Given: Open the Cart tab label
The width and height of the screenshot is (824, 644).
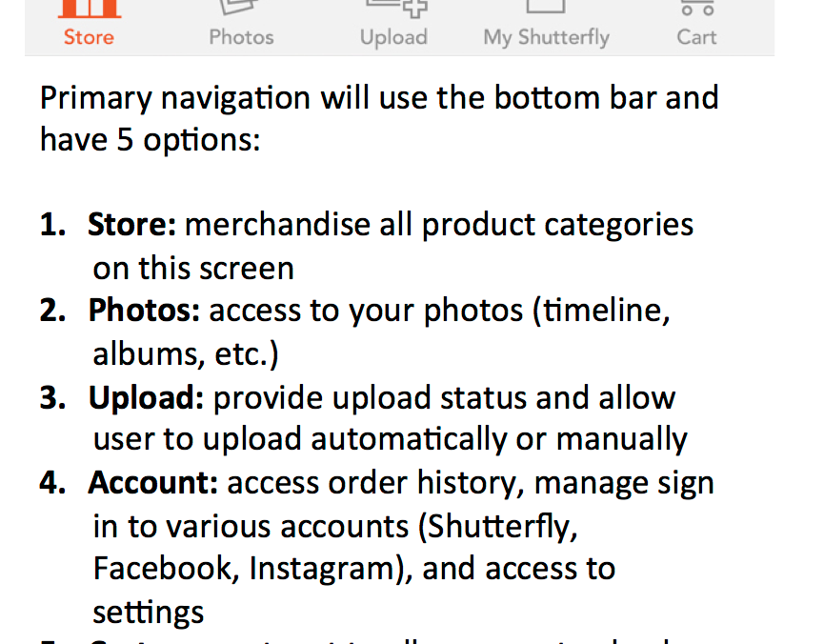Looking at the screenshot, I should 696,37.
